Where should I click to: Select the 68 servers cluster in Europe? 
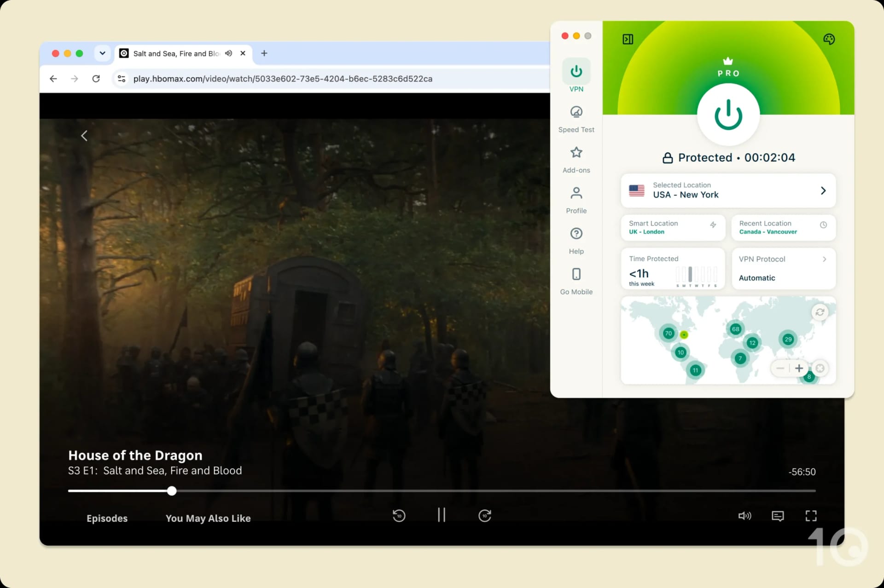pyautogui.click(x=735, y=329)
